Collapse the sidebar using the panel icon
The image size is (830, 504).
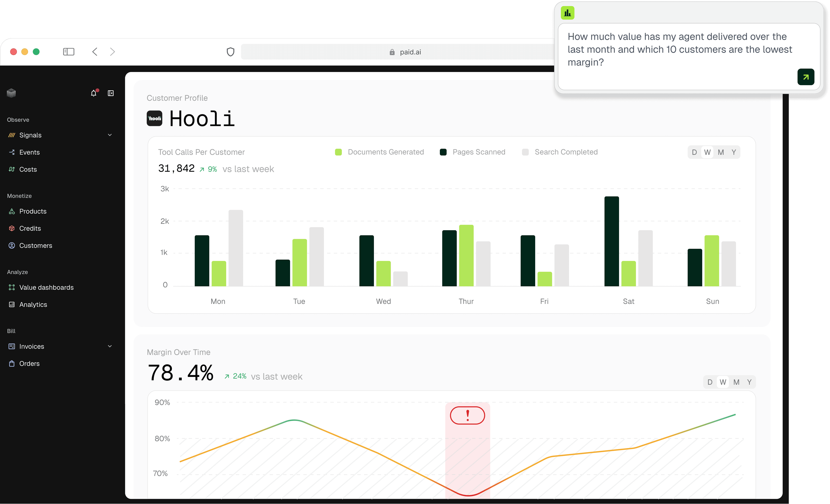pyautogui.click(x=110, y=93)
